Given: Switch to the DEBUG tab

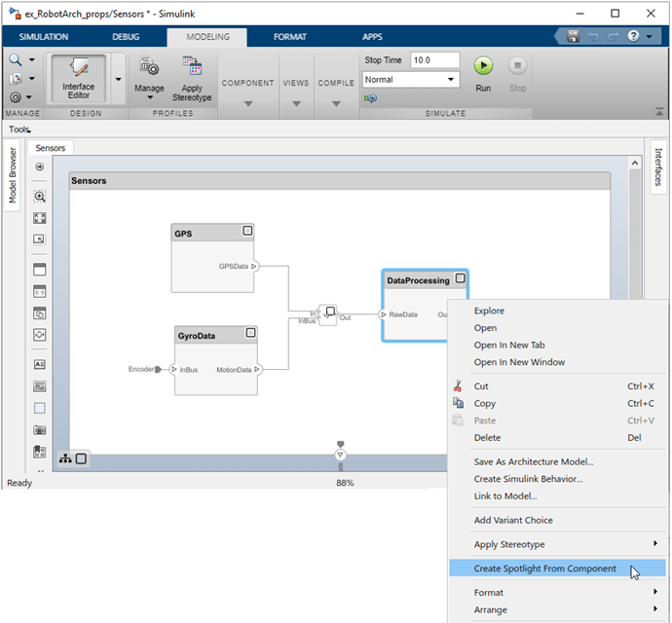Looking at the screenshot, I should coord(126,37).
